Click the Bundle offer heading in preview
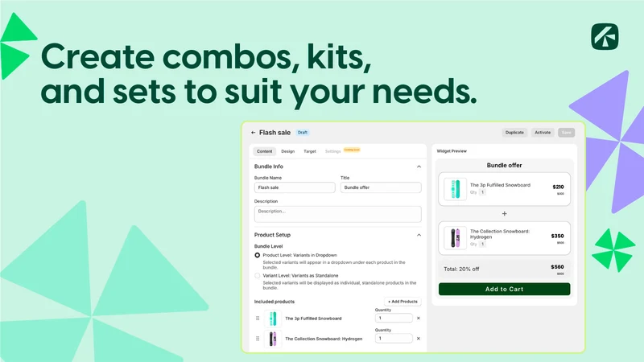644x362 pixels. [505, 166]
